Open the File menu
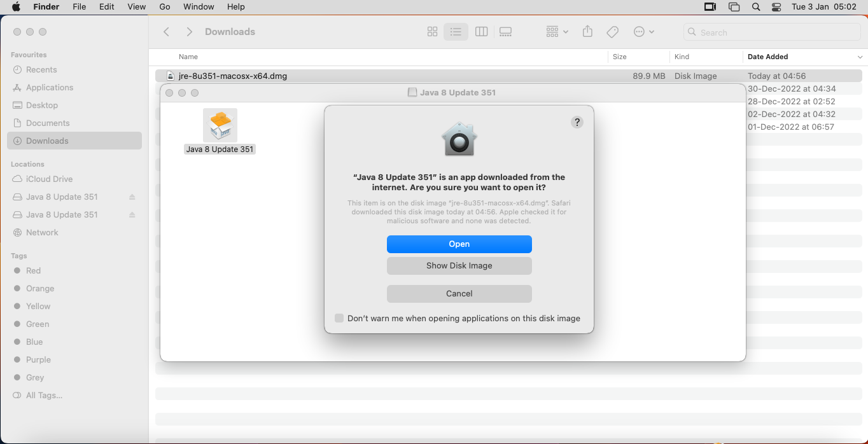Image resolution: width=868 pixels, height=444 pixels. [x=80, y=7]
